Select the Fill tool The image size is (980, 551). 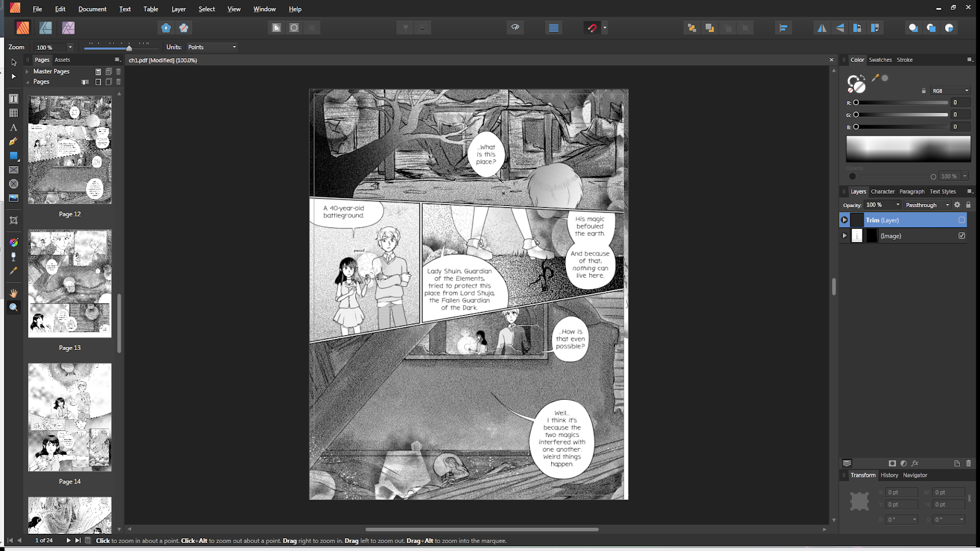[x=13, y=242]
